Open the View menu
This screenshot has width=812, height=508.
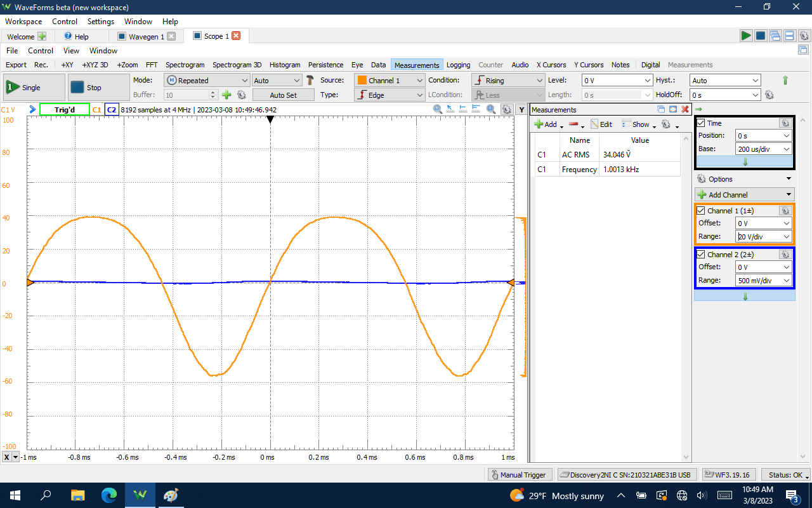coord(71,50)
